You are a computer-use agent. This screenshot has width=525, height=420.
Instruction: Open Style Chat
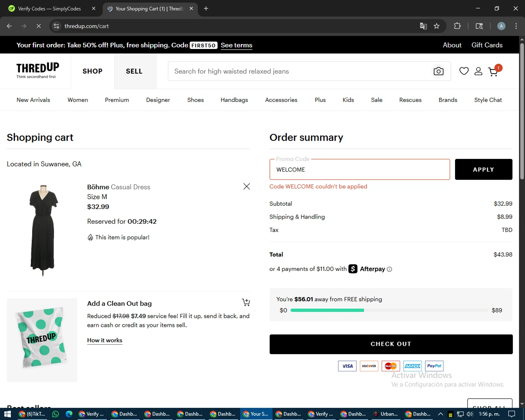click(488, 100)
